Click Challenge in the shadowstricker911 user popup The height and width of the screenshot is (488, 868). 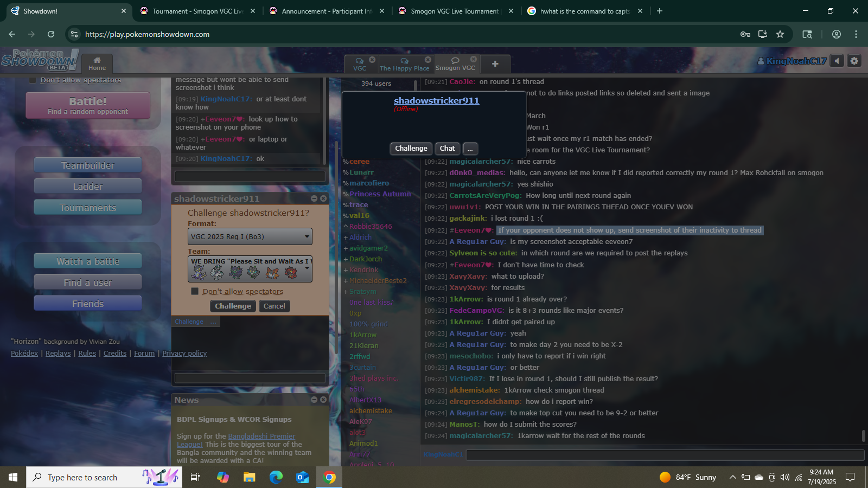point(411,148)
